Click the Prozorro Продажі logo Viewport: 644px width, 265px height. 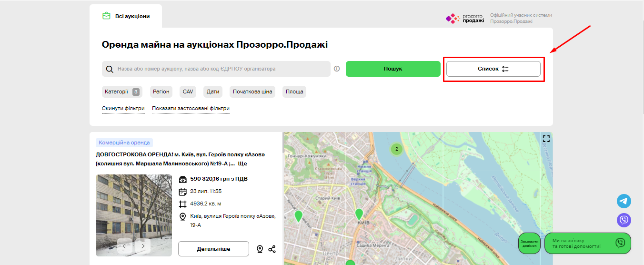[465, 19]
